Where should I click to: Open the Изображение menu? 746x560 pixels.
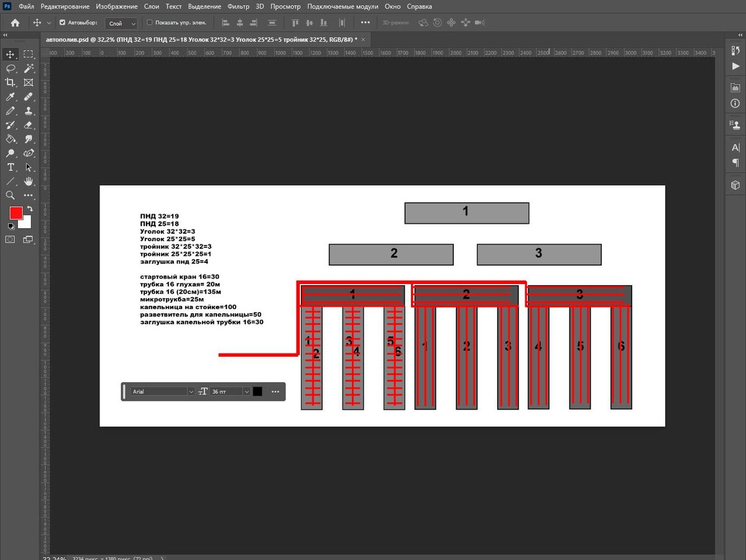coord(117,6)
